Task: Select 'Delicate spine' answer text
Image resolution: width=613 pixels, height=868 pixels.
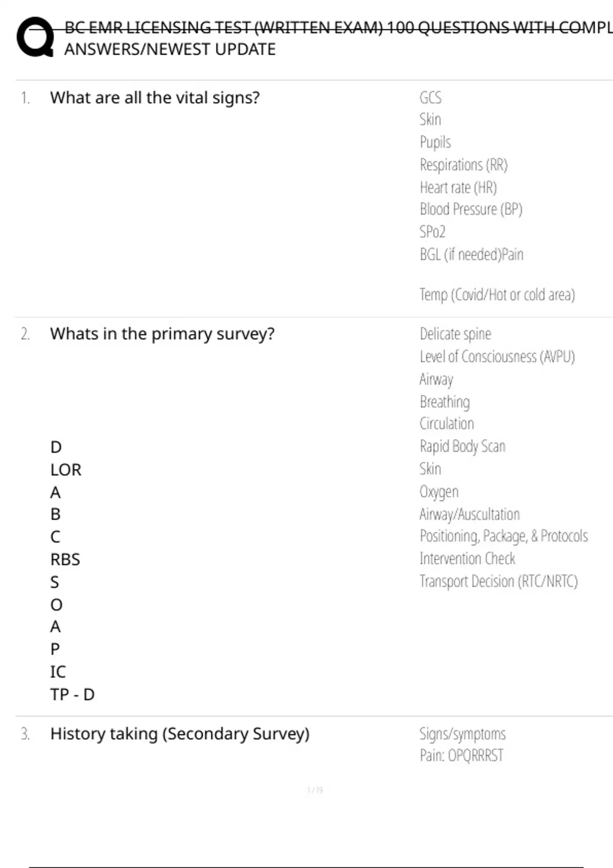Action: click(x=455, y=334)
